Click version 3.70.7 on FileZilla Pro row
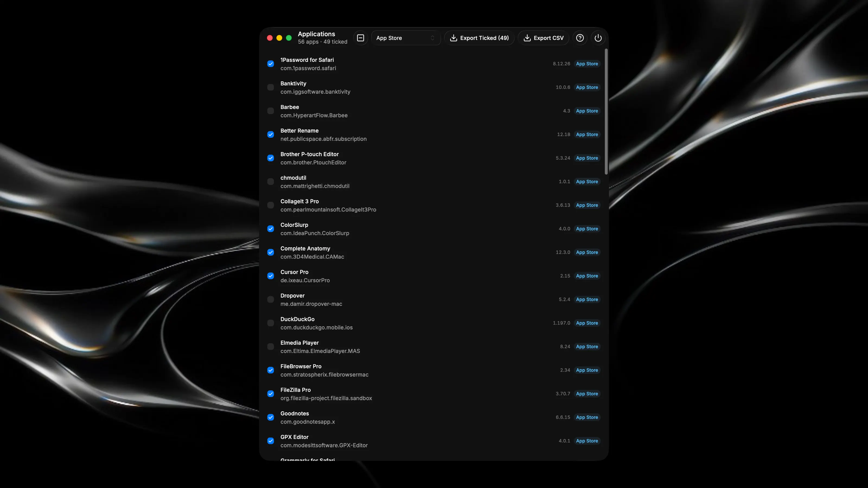The width and height of the screenshot is (868, 488). pyautogui.click(x=563, y=394)
